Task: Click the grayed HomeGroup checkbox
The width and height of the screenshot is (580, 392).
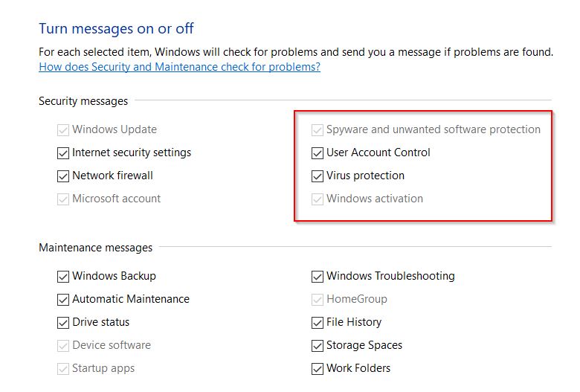Action: point(318,300)
